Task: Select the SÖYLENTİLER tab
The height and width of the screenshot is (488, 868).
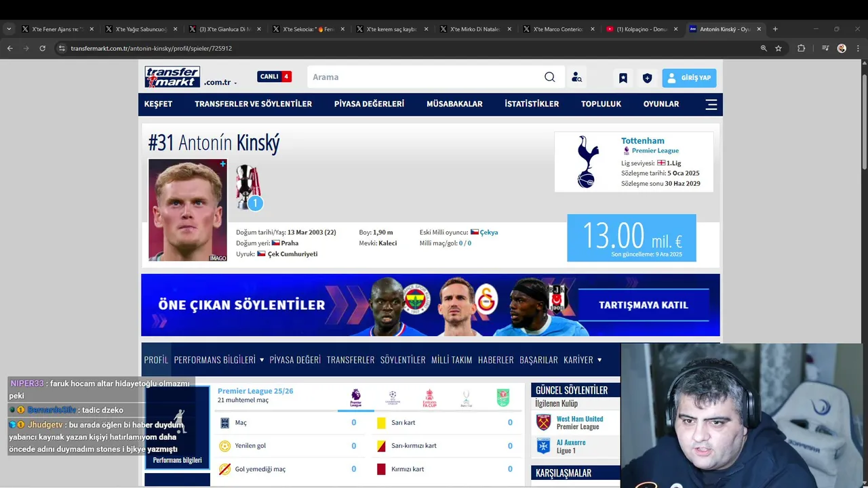Action: [403, 360]
